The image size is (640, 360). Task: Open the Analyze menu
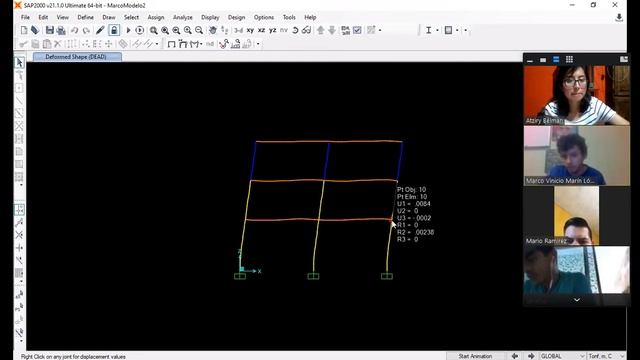[182, 17]
